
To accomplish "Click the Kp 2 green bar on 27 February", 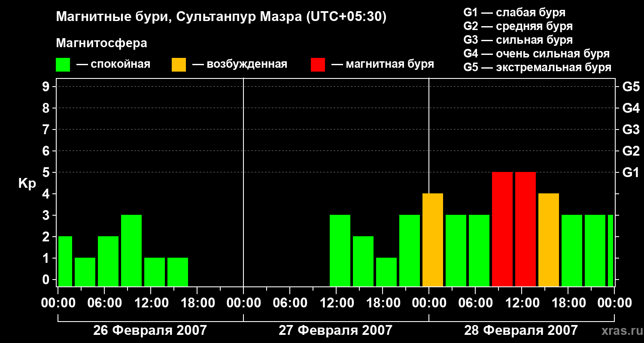I will coord(363,261).
